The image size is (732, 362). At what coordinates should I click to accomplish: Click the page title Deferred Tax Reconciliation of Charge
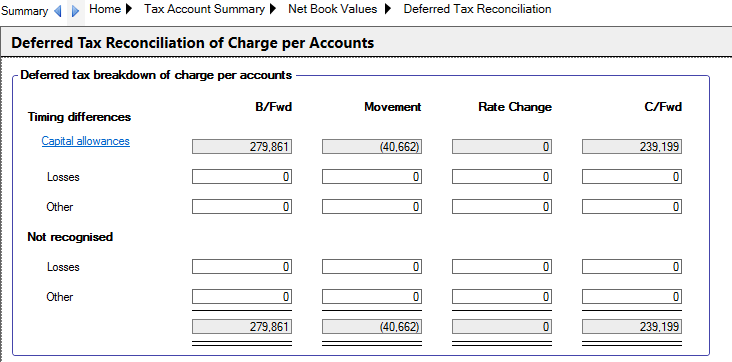tap(192, 43)
